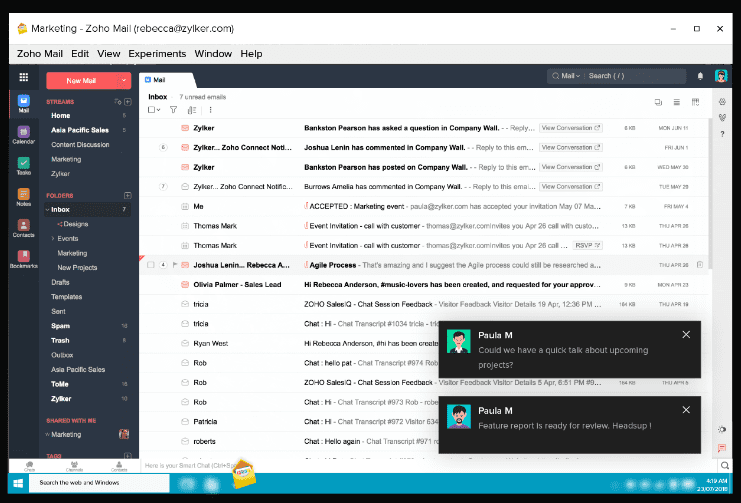Click the red chat feedback icon on right rail
Viewport: 741px width, 503px height.
click(722, 447)
